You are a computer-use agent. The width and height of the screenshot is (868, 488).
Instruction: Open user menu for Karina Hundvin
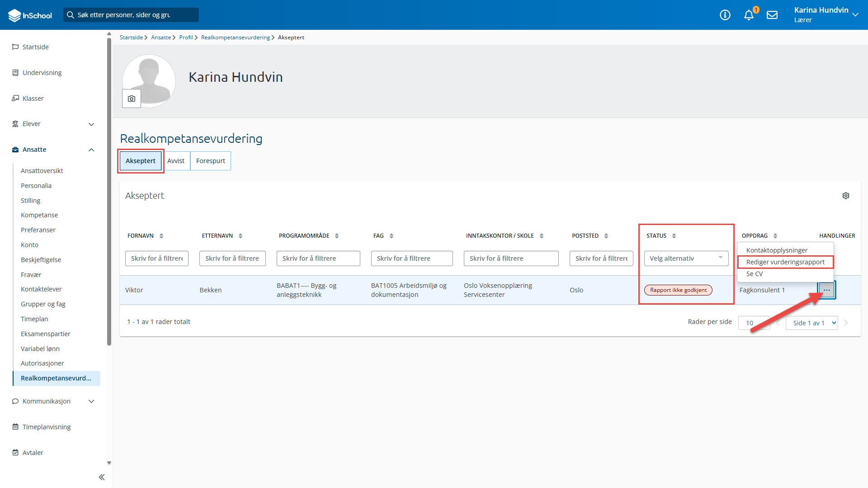(x=826, y=15)
